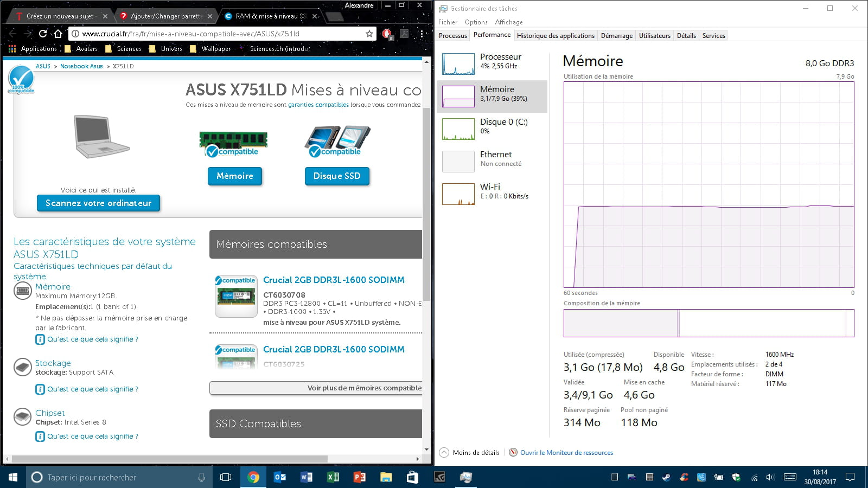Bookmark this page with the star icon

pos(369,34)
